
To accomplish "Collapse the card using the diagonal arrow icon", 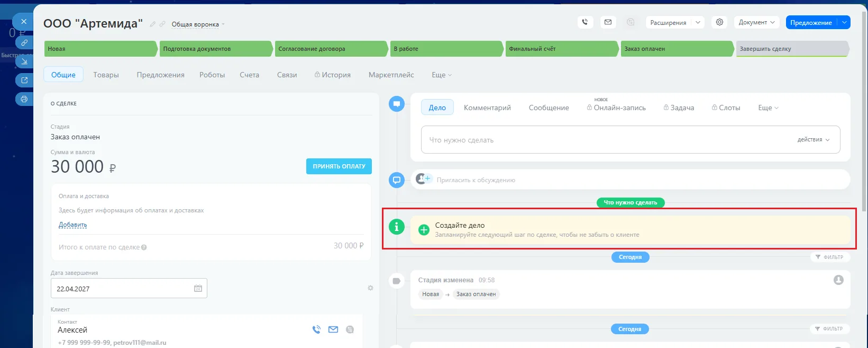I will click(24, 61).
